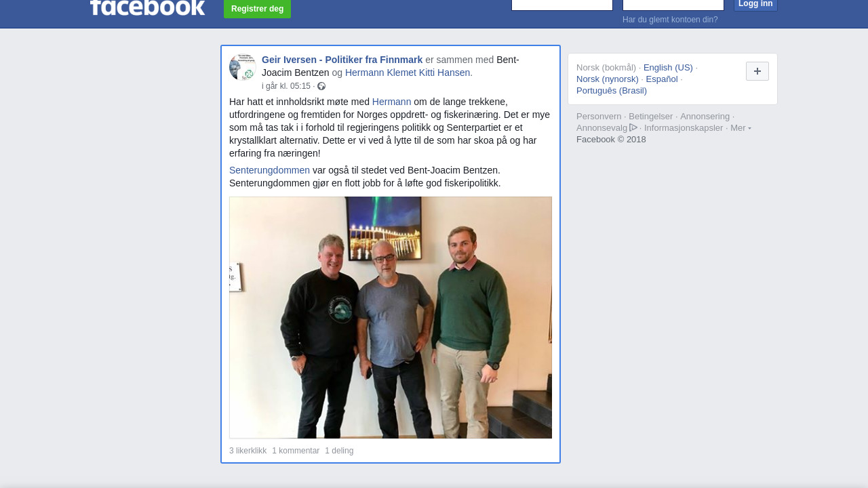Click the Registrer deg button

click(257, 9)
